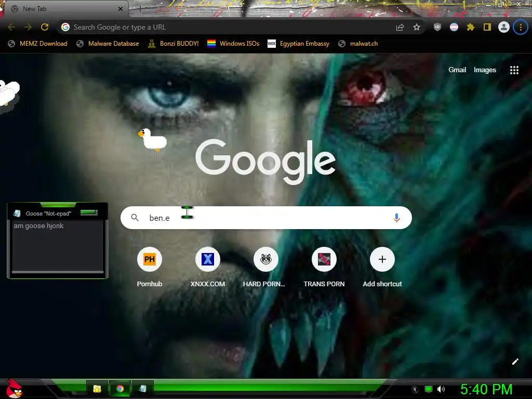Click the Google logo
The width and height of the screenshot is (532, 399).
pos(265,161)
